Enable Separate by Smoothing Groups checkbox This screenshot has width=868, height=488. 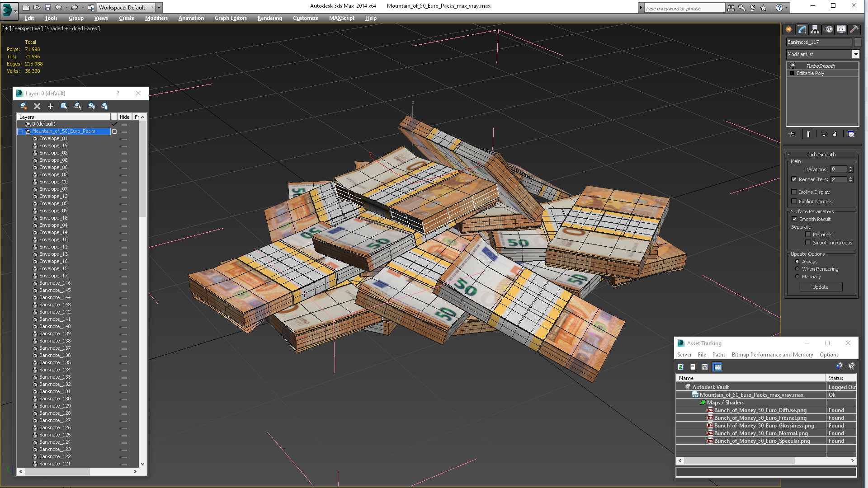[x=808, y=243]
